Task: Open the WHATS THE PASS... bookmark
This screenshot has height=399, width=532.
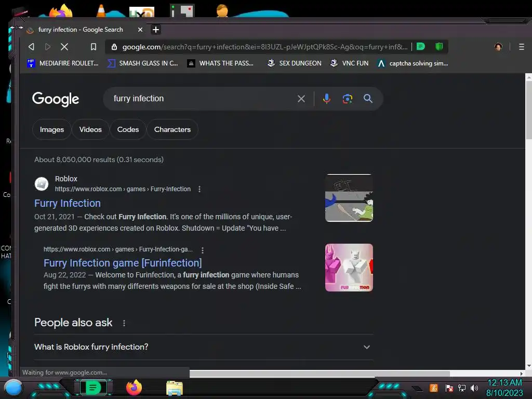Action: click(x=220, y=63)
